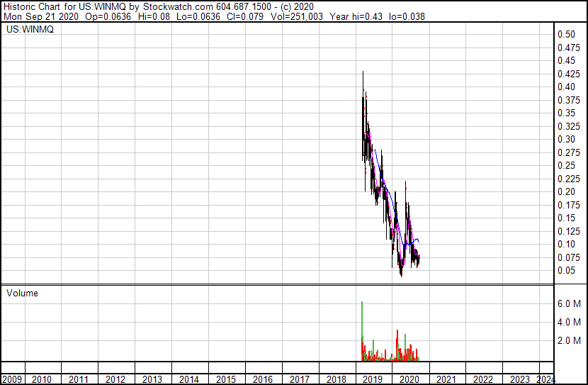Click the 0.425 price axis value
The height and width of the screenshot is (385, 588).
pyautogui.click(x=569, y=74)
